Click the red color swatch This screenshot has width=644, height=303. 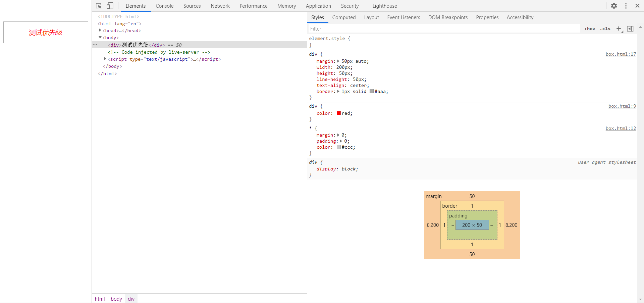338,113
